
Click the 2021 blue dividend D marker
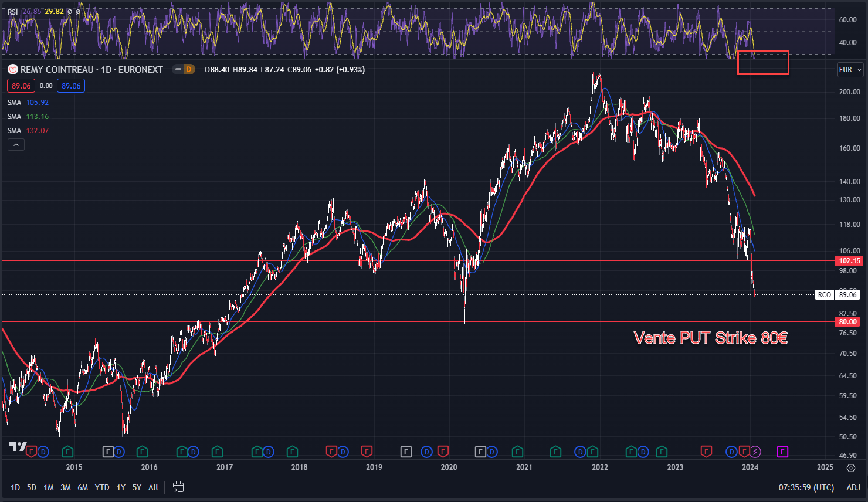coord(581,452)
